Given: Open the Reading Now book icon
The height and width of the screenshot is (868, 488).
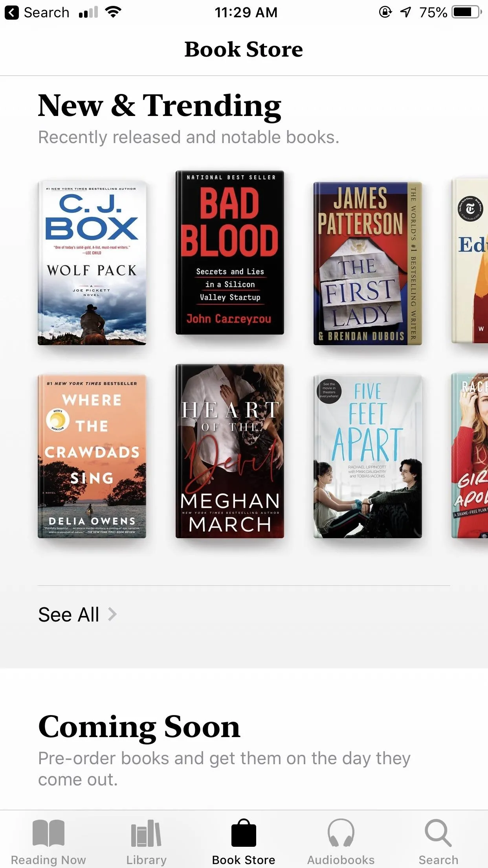Looking at the screenshot, I should [x=48, y=833].
